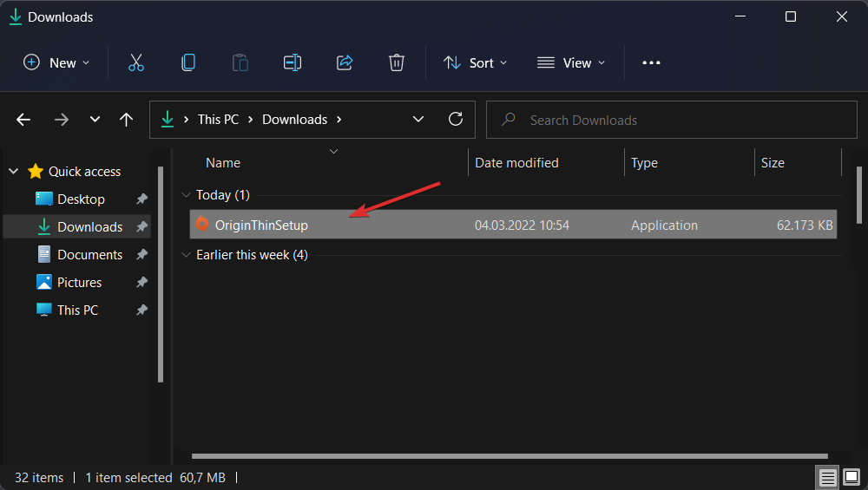This screenshot has height=490, width=868.
Task: Click the Share icon in toolbar
Action: pos(345,62)
